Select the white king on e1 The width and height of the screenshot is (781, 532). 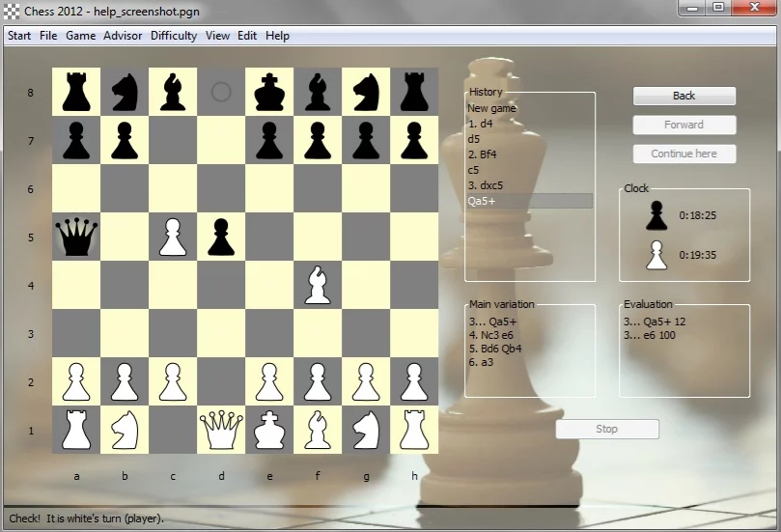pyautogui.click(x=269, y=430)
